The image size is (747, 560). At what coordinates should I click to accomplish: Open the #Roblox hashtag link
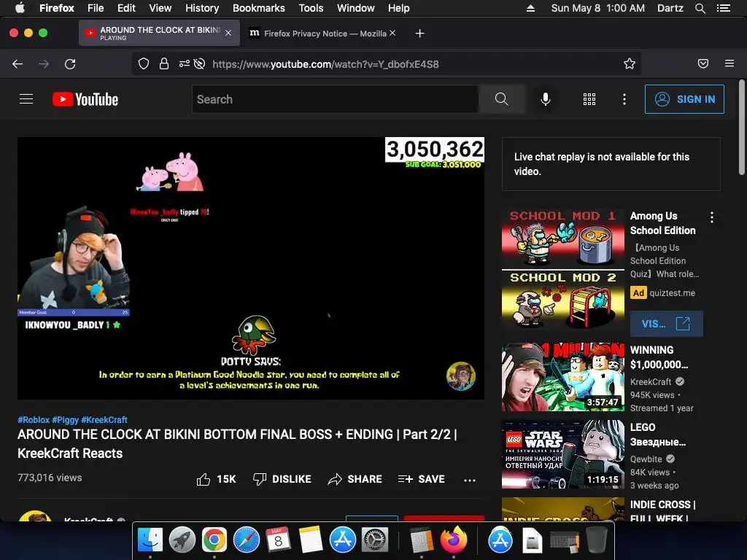coord(34,419)
